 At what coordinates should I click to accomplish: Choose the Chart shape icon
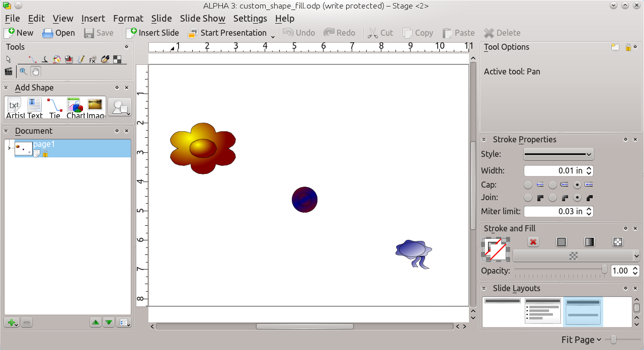(75, 108)
